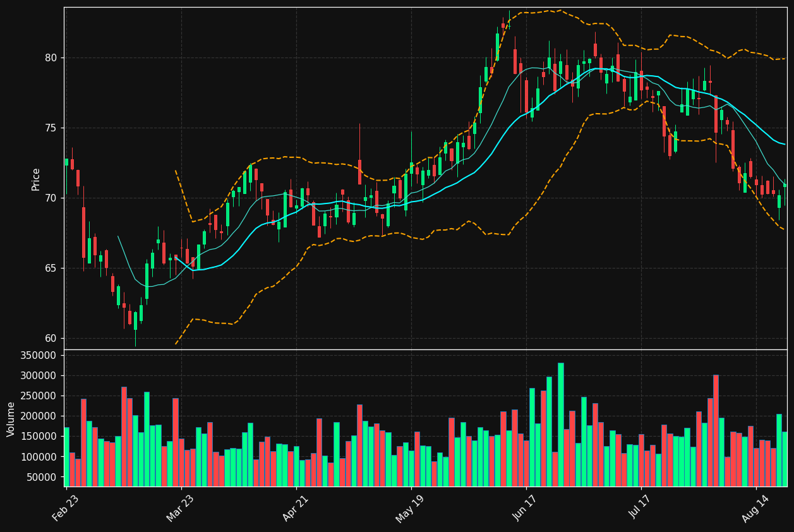
Task: Click the volume tick "50000"
Action: [x=42, y=477]
